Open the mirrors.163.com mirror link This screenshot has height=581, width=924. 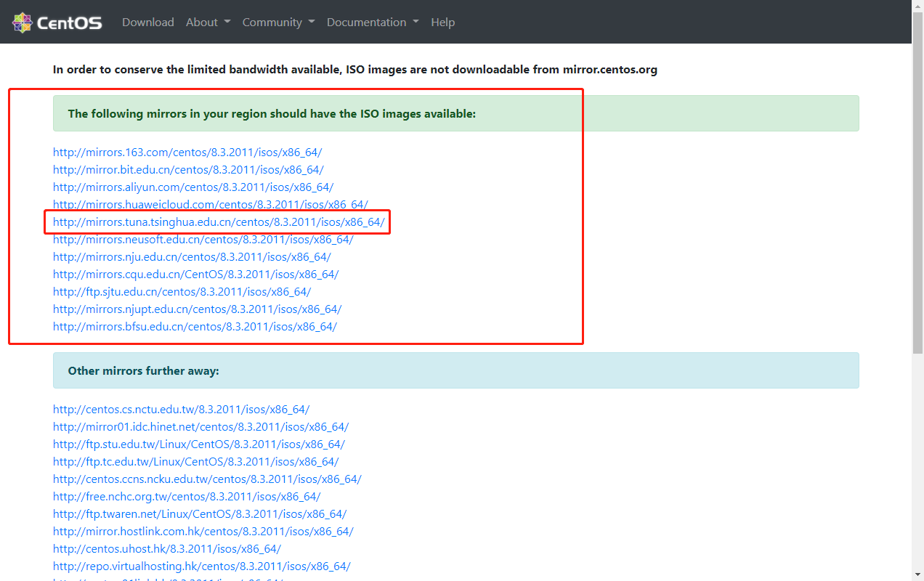coord(187,153)
